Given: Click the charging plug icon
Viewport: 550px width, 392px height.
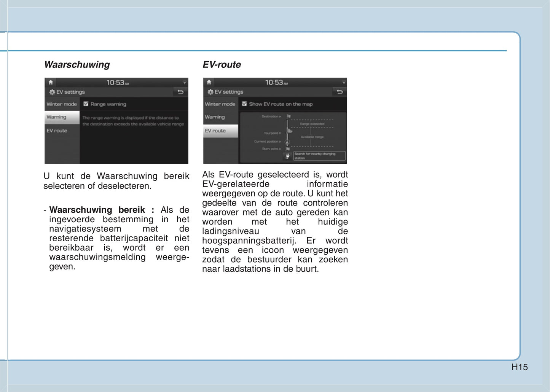Looking at the screenshot, I should [287, 156].
